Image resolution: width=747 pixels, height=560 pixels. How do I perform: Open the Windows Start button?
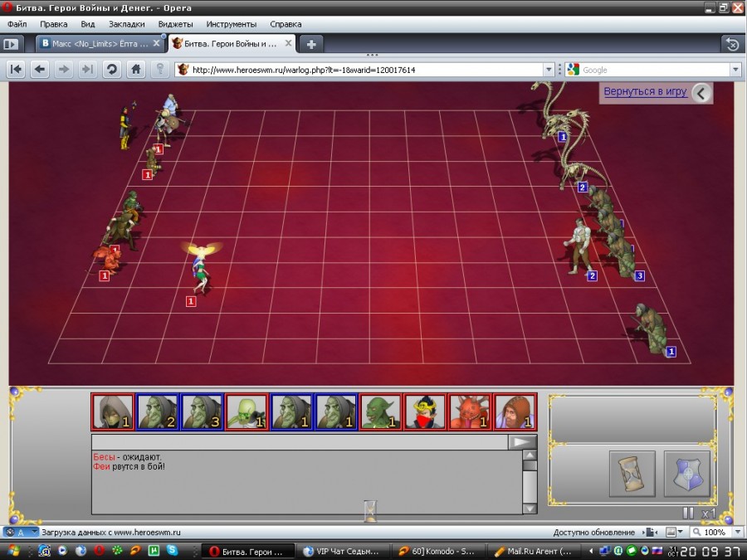click(x=12, y=552)
